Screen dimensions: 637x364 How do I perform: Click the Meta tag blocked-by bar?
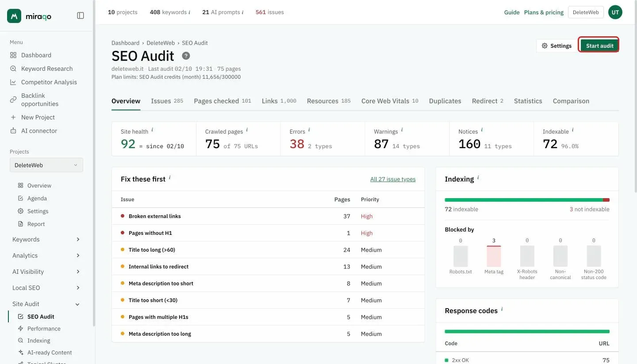pyautogui.click(x=494, y=256)
